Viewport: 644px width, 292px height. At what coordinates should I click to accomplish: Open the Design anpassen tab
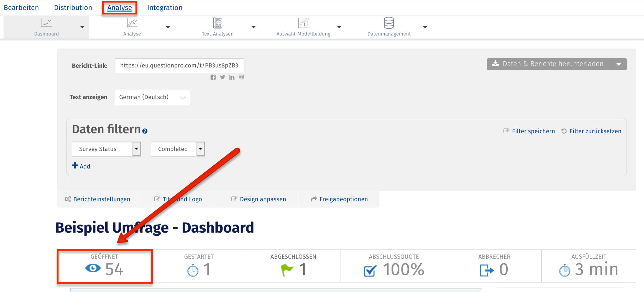(x=259, y=199)
